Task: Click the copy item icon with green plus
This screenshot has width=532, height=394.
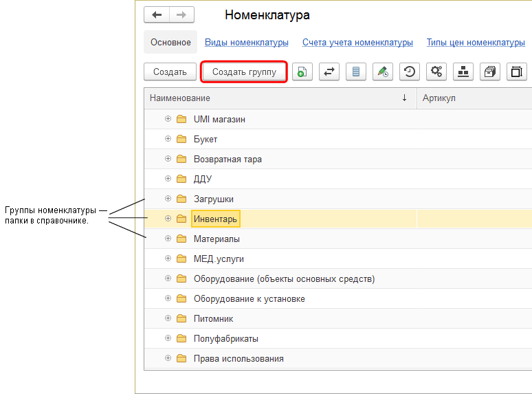Action: pyautogui.click(x=302, y=72)
